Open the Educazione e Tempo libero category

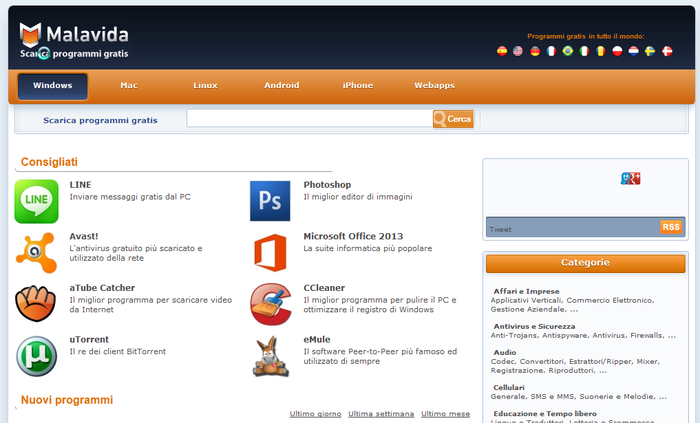tap(545, 414)
